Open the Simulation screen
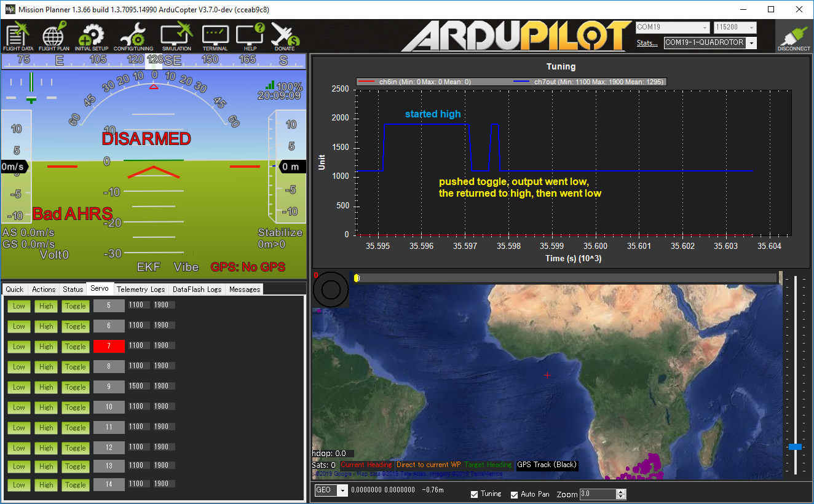Viewport: 814px width, 504px height. (x=176, y=37)
